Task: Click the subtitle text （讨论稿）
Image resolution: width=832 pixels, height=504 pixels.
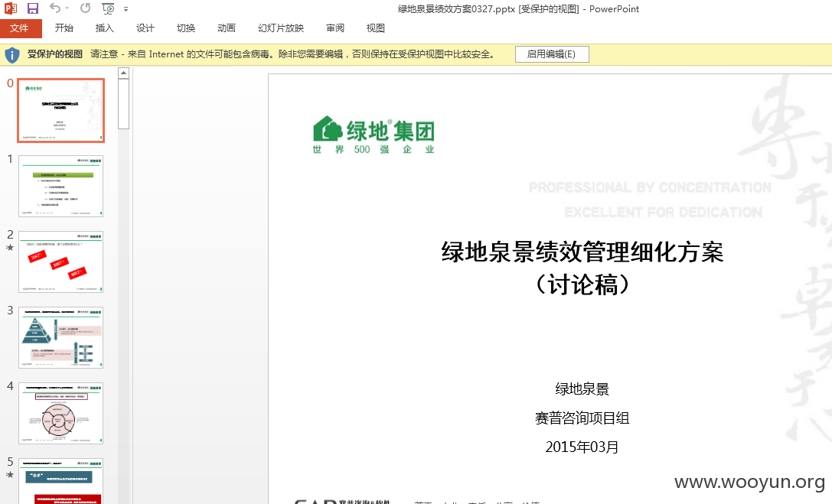Action: [582, 285]
